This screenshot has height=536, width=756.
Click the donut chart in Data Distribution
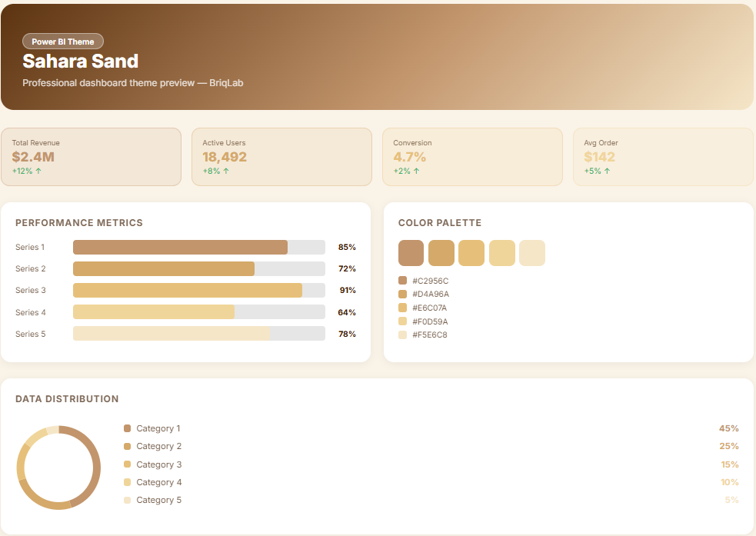tap(59, 468)
